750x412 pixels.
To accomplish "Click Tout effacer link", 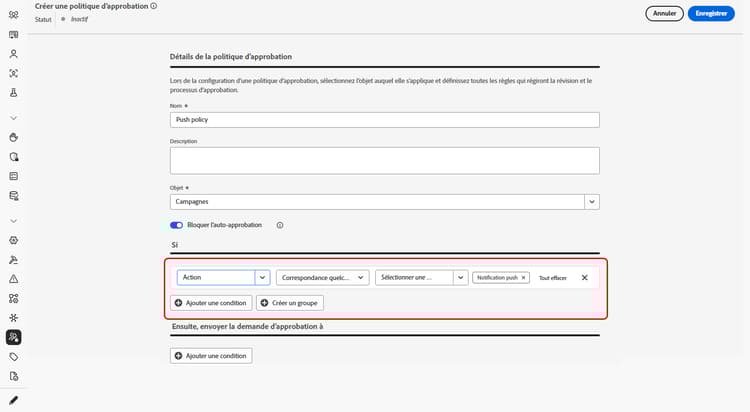I will point(552,278).
